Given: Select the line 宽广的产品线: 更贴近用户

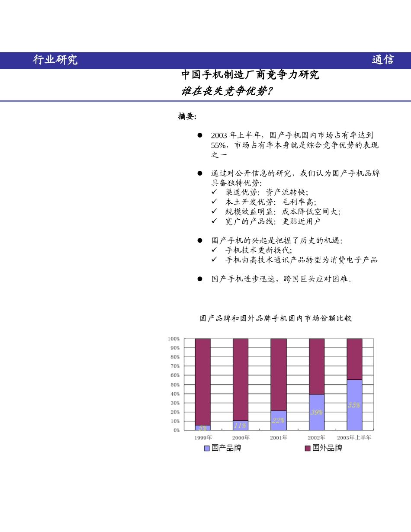Looking at the screenshot, I should 273,221.
